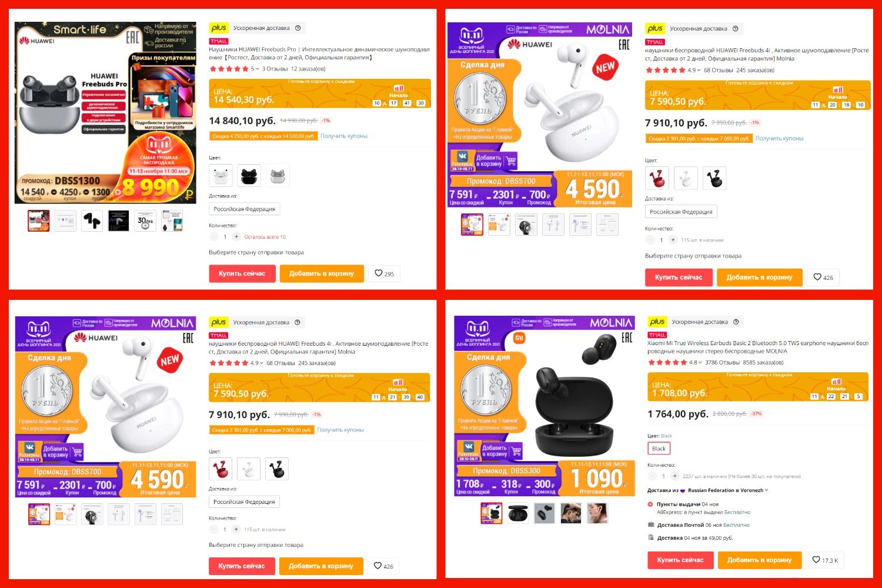
Task: Select the Black color option for Xiaomi earbuds
Action: click(659, 449)
